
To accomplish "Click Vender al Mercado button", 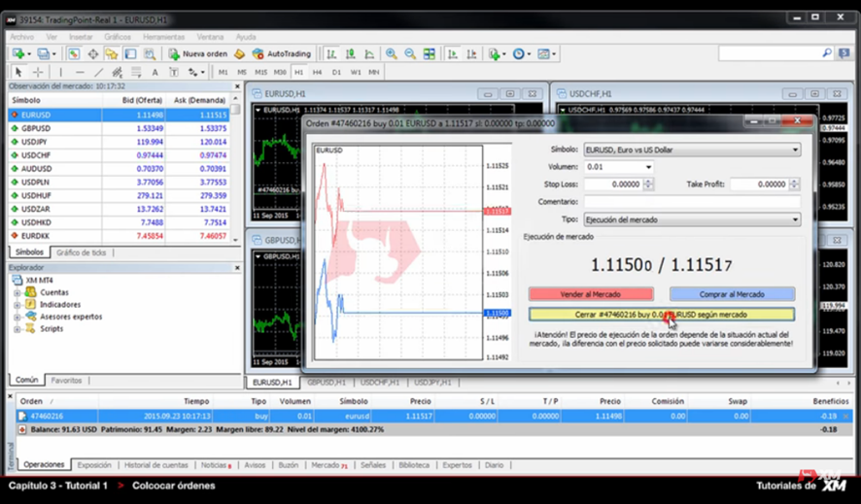I will coord(591,294).
